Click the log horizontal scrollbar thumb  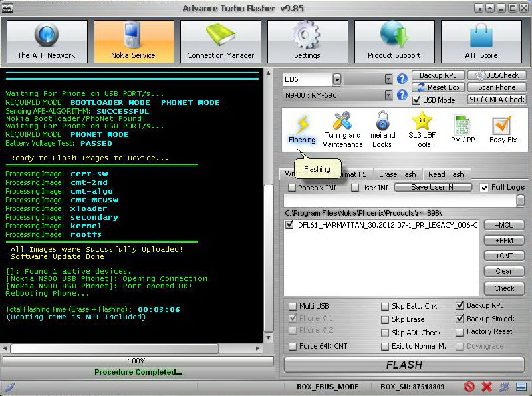(x=115, y=348)
